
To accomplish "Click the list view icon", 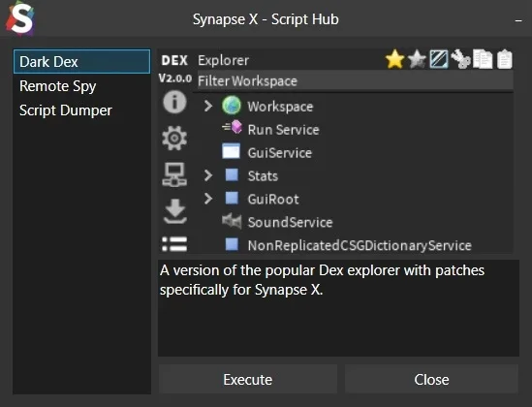I will point(174,244).
